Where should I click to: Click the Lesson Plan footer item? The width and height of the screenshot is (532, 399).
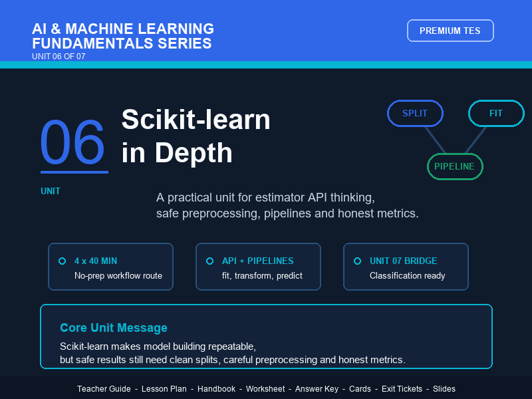(164, 389)
